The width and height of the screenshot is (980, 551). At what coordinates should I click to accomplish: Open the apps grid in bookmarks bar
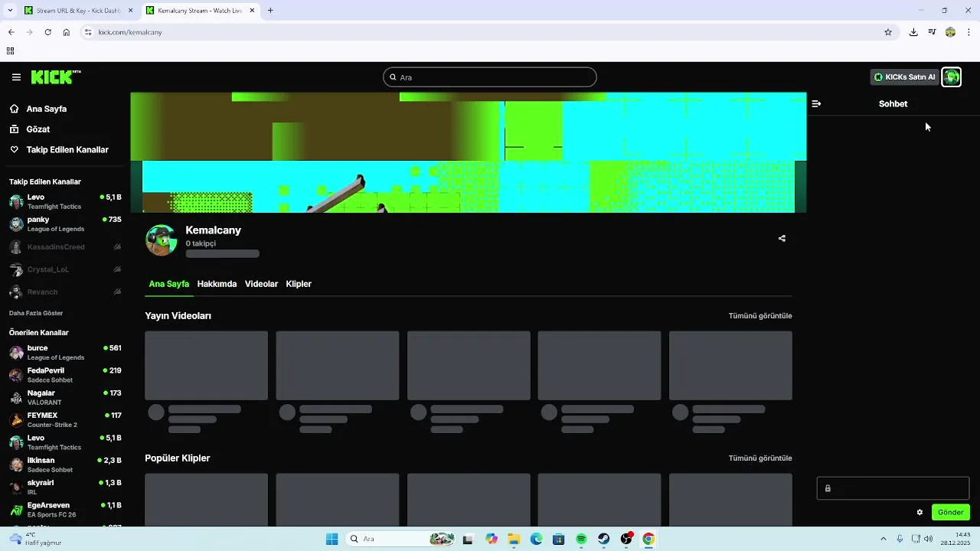pos(10,51)
